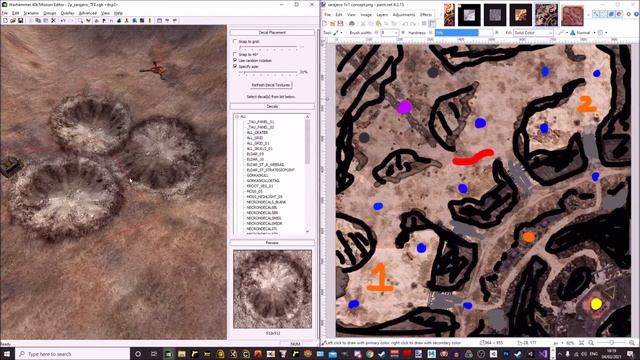Screen dimensions: 640x360
Task: Select ELDAR_ST_STRATEGICPOINT decal in list
Action: (x=271, y=170)
